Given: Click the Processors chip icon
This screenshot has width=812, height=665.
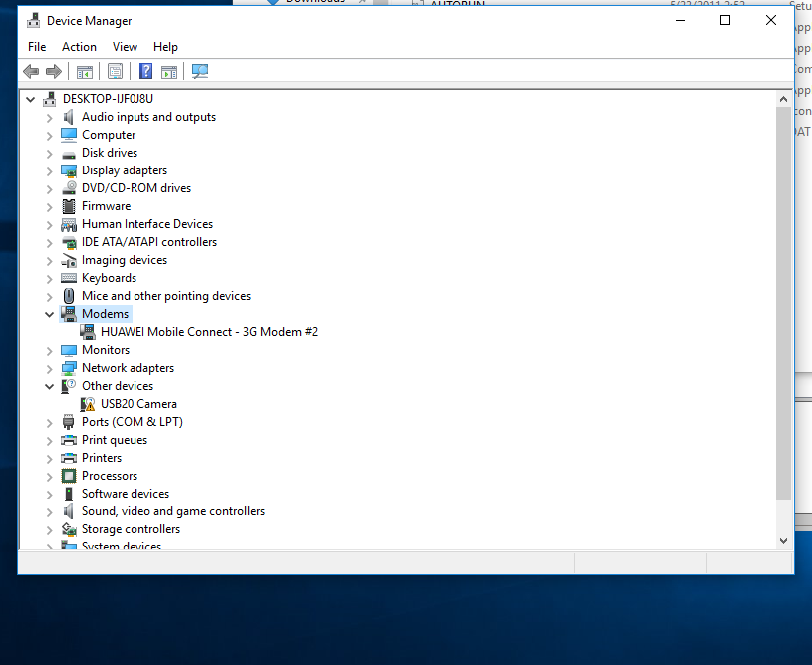Looking at the screenshot, I should pos(69,476).
